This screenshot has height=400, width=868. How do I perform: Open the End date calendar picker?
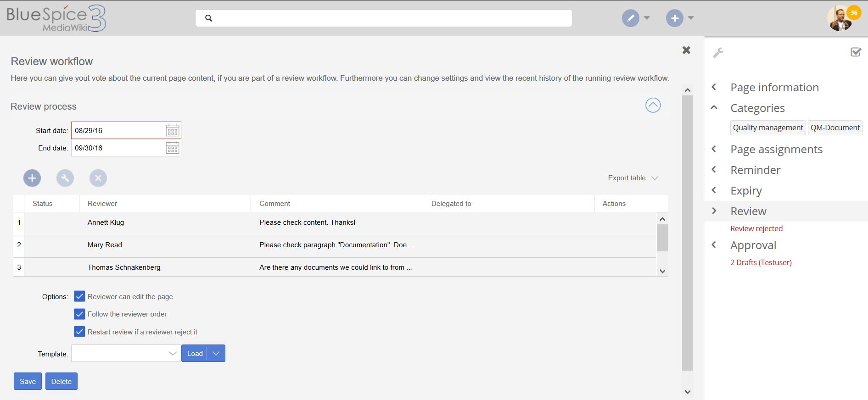173,148
